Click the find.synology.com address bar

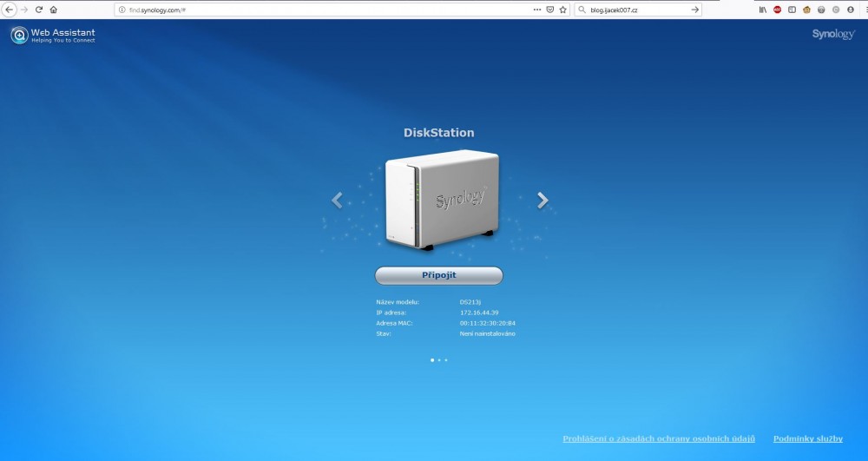[321, 10]
